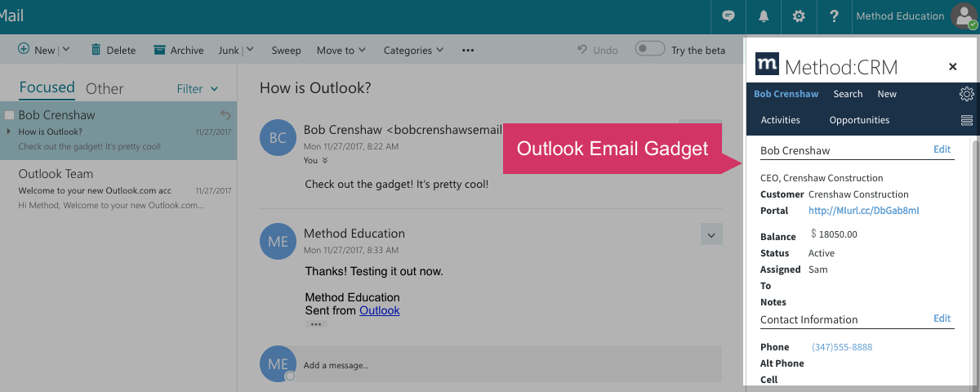This screenshot has width=980, height=392.
Task: Open the Search tab in Method:CRM
Action: tap(848, 94)
